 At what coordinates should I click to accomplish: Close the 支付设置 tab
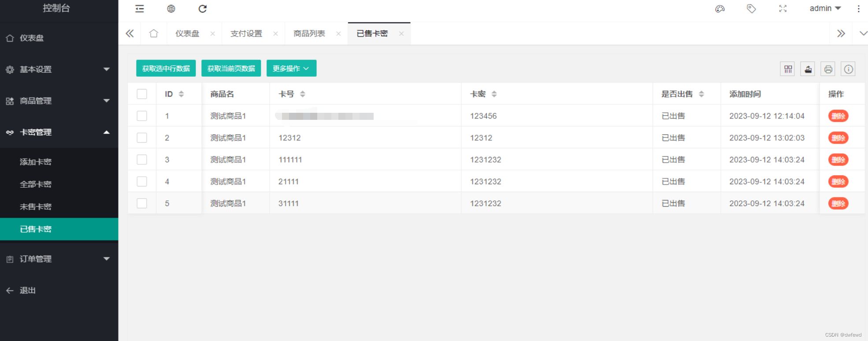point(275,33)
